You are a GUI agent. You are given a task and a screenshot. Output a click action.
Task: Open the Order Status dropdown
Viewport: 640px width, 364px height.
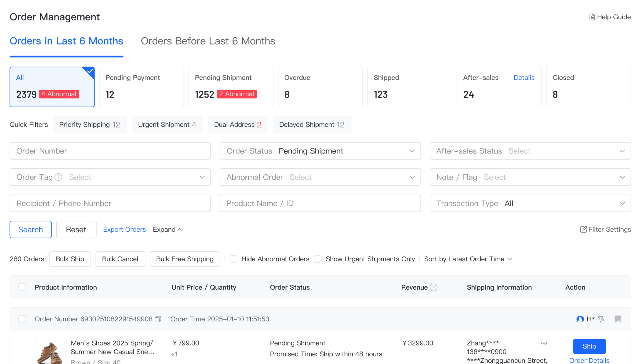(320, 151)
